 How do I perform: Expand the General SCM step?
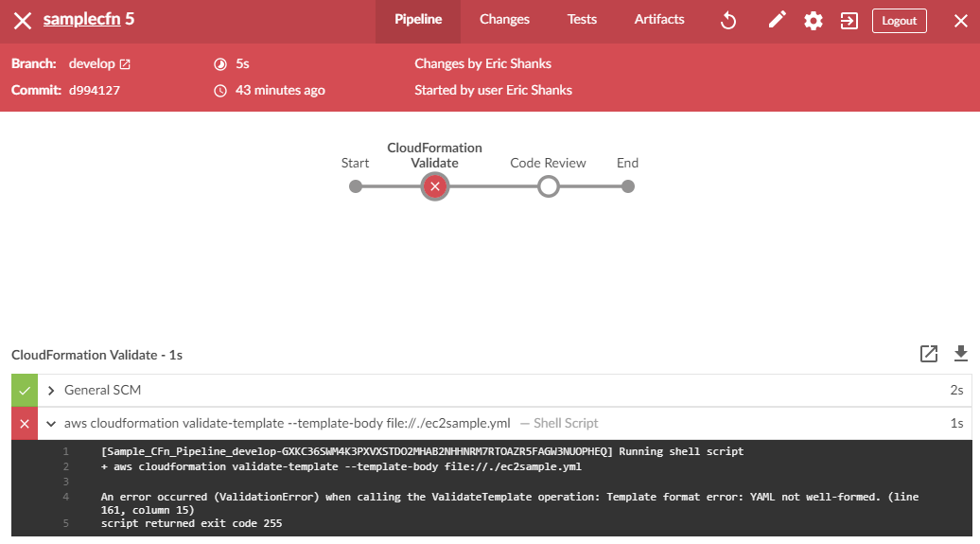pyautogui.click(x=51, y=390)
